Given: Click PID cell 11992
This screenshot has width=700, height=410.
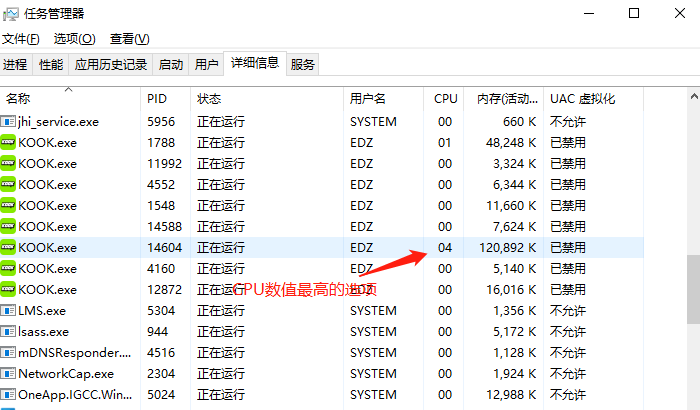Looking at the screenshot, I should [x=164, y=164].
